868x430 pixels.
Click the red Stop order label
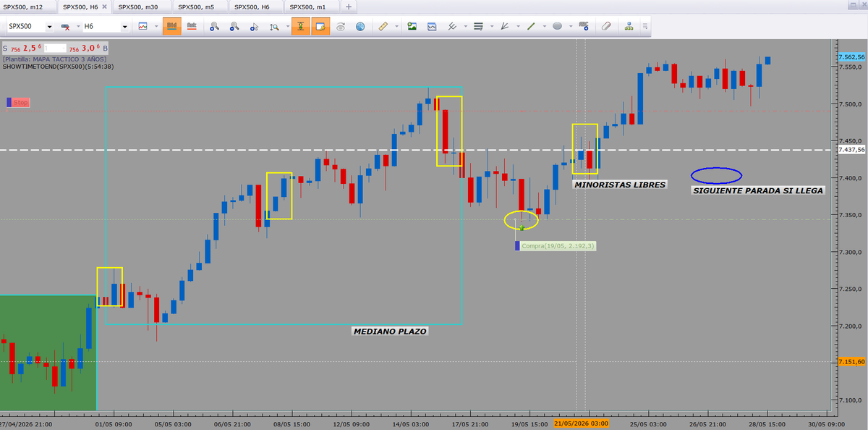[x=19, y=103]
